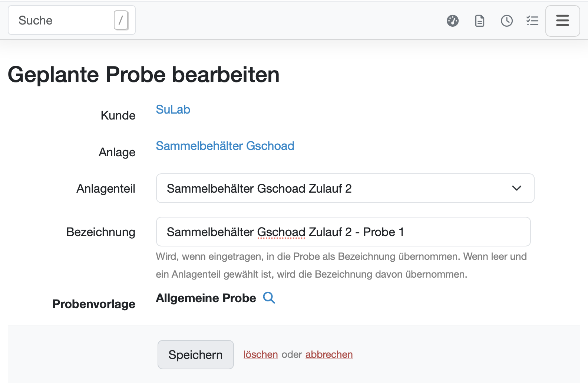Open the hamburger menu icon
This screenshot has width=588, height=389.
click(x=562, y=21)
